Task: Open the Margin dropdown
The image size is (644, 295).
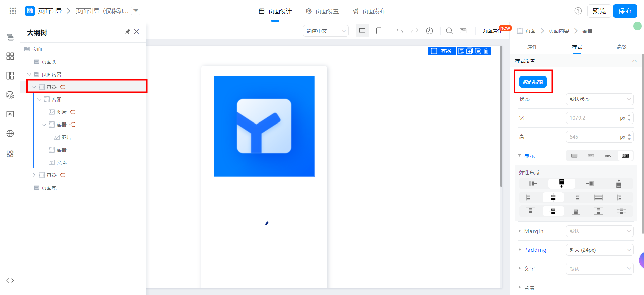Action: [x=599, y=231]
